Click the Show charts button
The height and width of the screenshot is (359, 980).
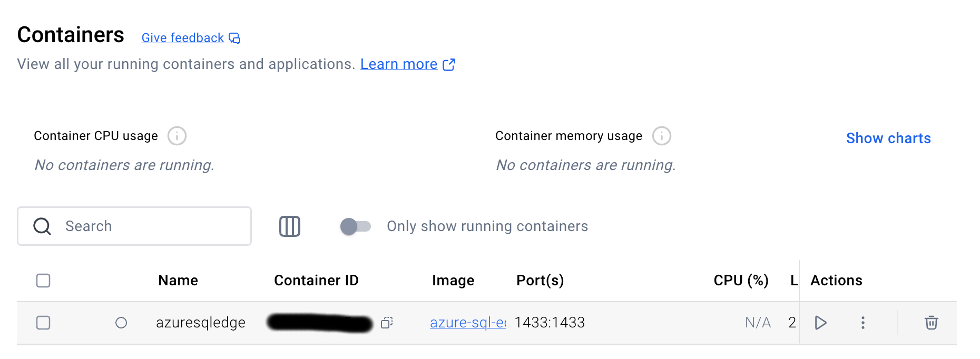[x=888, y=138]
